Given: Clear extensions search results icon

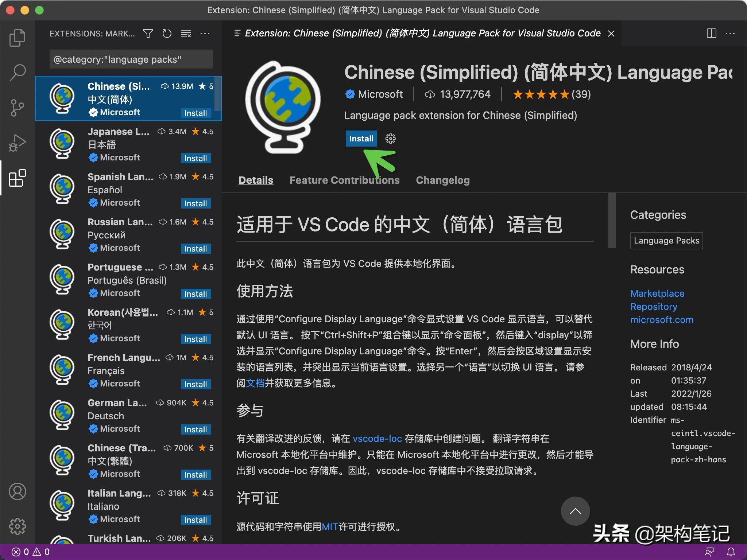Looking at the screenshot, I should (x=186, y=34).
